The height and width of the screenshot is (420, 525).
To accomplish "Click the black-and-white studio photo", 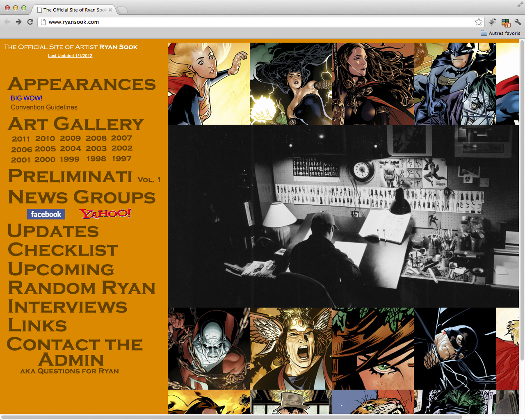I will (x=343, y=216).
